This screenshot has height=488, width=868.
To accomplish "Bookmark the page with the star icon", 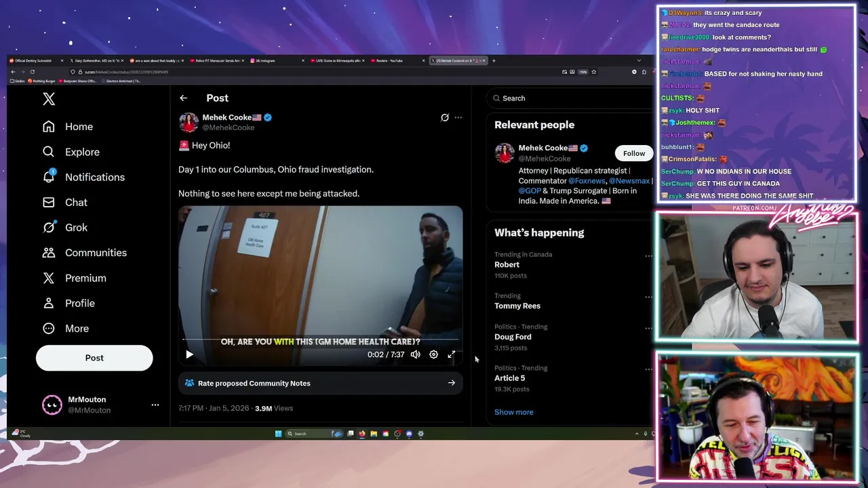I will coord(594,72).
